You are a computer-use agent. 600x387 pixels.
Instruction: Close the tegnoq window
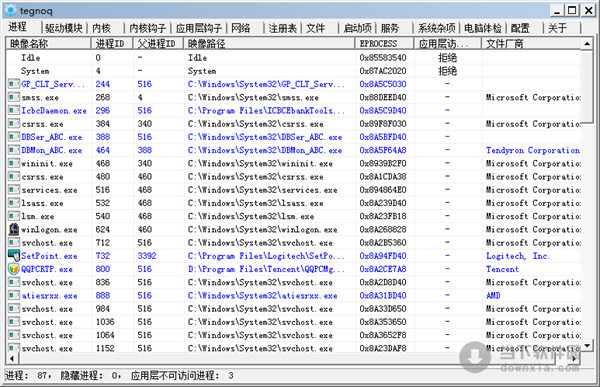(588, 10)
